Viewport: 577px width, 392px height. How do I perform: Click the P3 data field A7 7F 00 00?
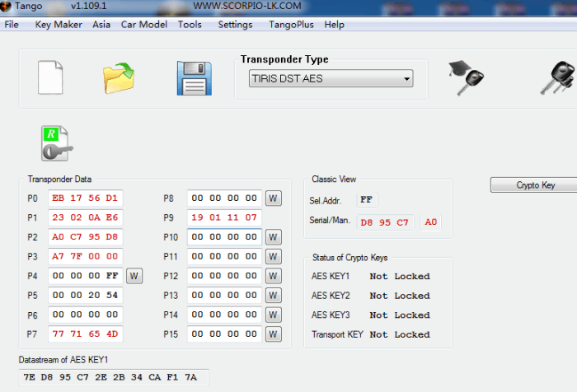click(86, 256)
